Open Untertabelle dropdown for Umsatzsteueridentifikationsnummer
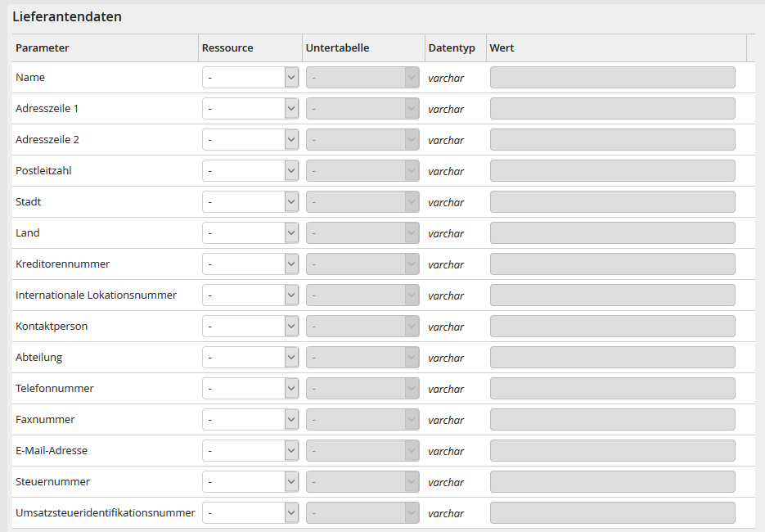 click(362, 513)
